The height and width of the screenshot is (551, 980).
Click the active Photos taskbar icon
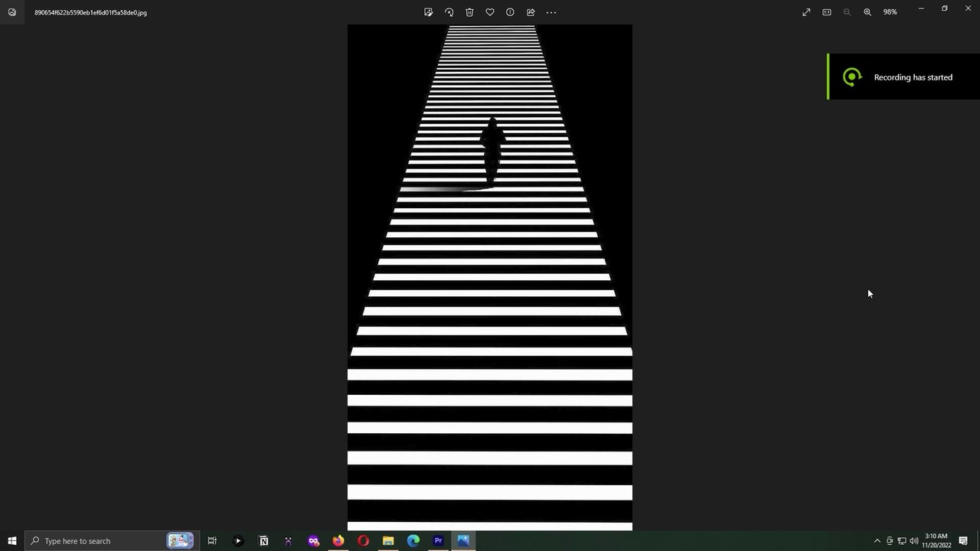click(x=463, y=541)
